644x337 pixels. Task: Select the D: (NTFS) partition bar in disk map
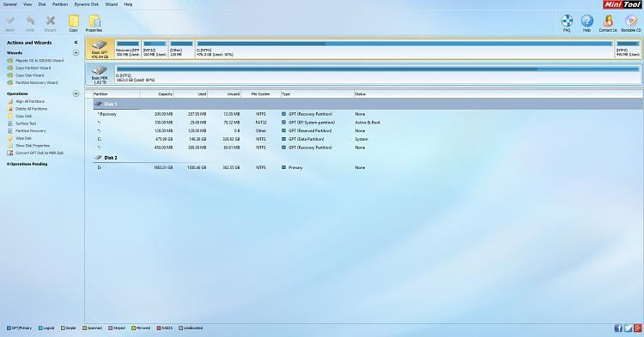(378, 75)
